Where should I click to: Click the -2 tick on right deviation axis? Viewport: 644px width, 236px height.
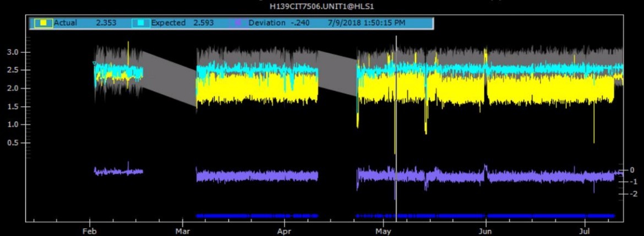pos(634,194)
